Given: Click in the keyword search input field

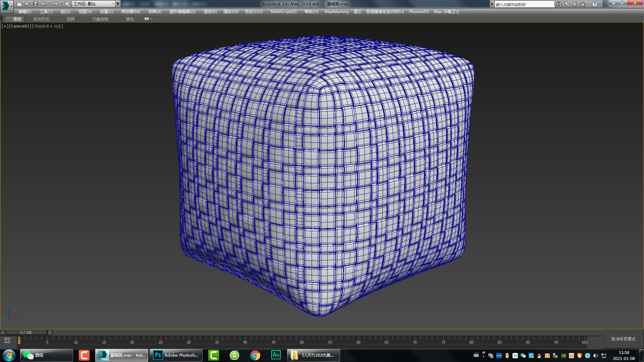Looking at the screenshot, I should click(x=524, y=4).
